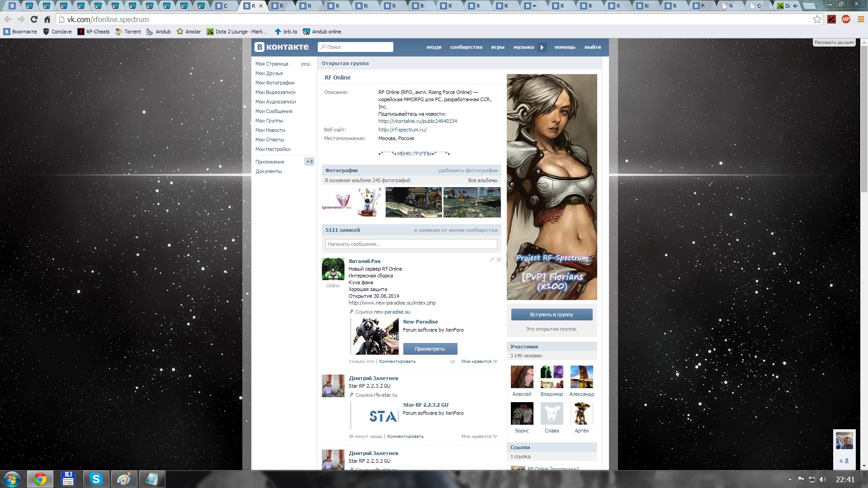Click Вступить в группу button
Viewport: 868px width, 488px height.
[x=552, y=314]
